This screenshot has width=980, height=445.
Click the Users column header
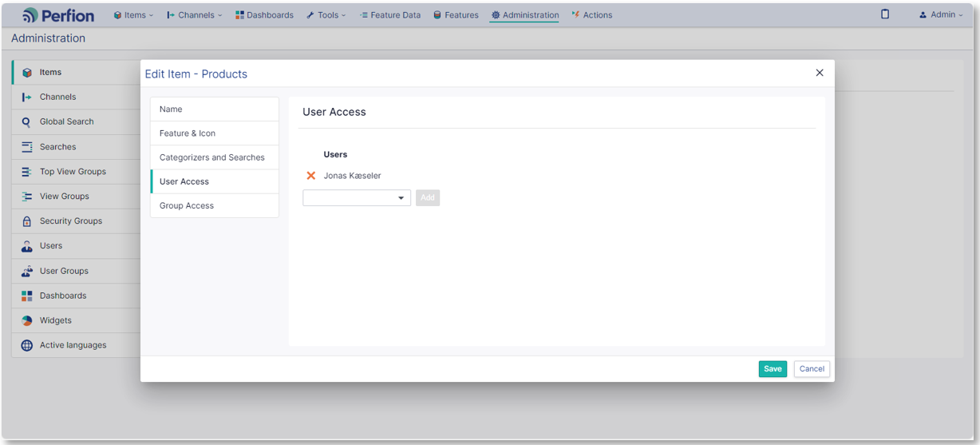pos(335,154)
